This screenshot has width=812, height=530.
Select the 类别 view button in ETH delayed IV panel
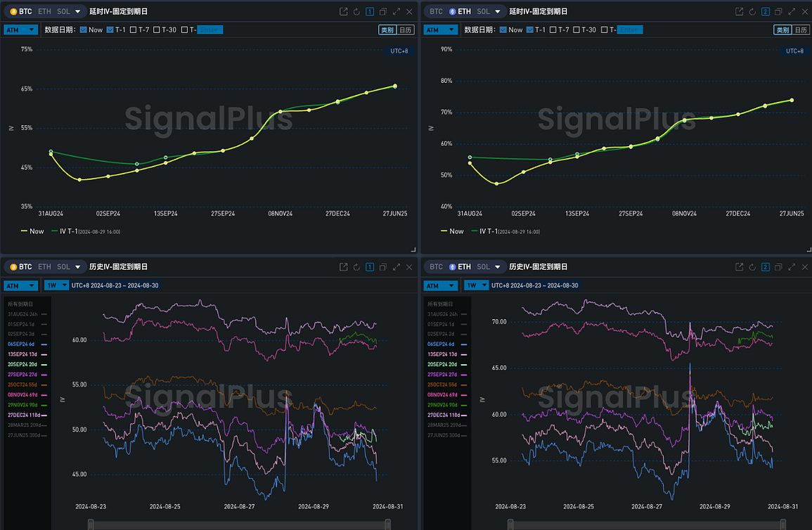click(781, 30)
